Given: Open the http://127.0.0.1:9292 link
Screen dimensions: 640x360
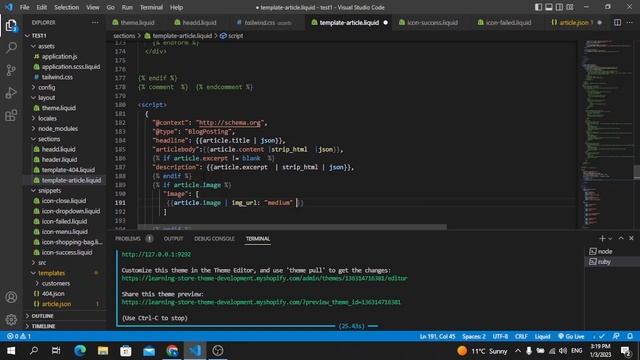Looking at the screenshot, I should pyautogui.click(x=156, y=254).
